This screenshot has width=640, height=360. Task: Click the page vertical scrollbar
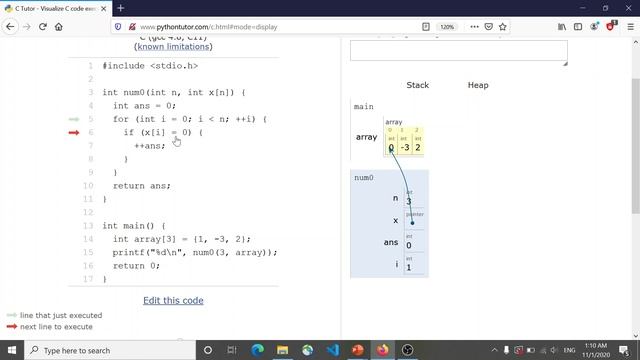pyautogui.click(x=636, y=146)
